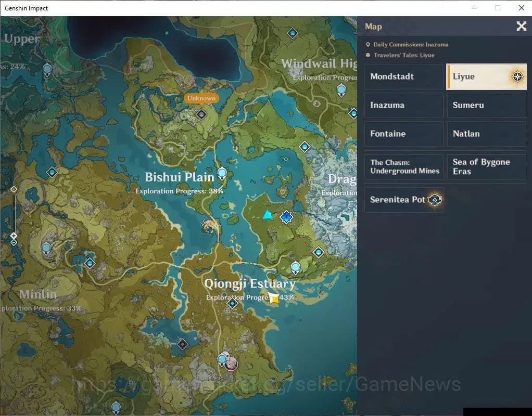Click the Qiongji Estuary area label
The height and width of the screenshot is (416, 532).
coord(250,283)
